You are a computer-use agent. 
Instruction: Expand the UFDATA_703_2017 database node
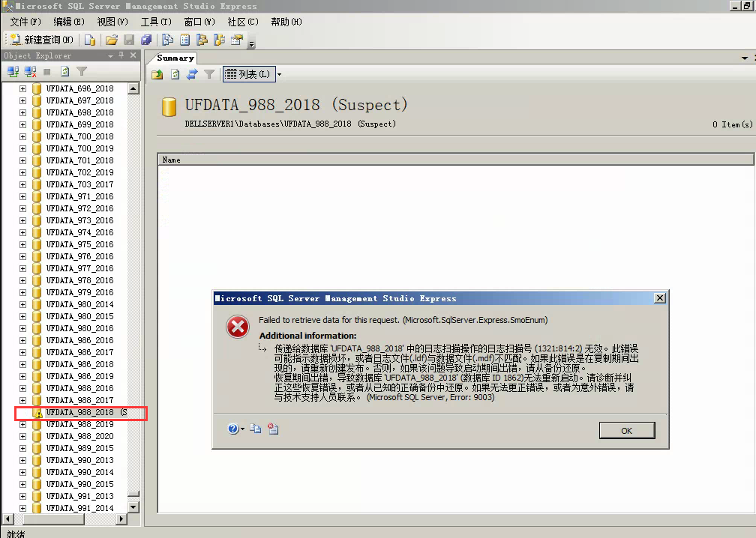pos(22,184)
